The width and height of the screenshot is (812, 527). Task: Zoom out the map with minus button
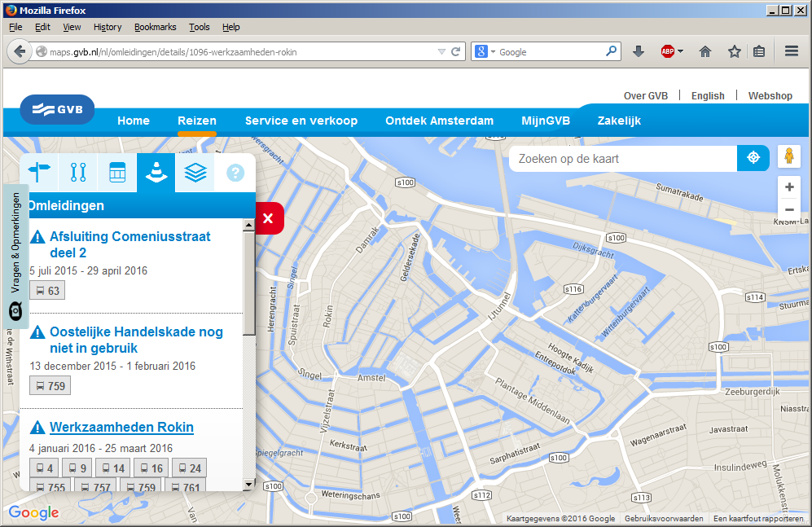[x=789, y=209]
